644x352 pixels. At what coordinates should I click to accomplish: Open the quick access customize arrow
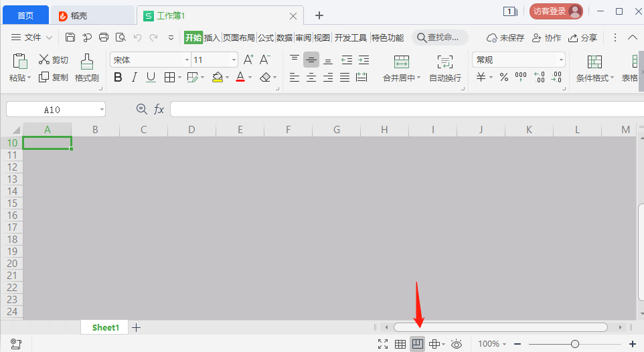[171, 37]
